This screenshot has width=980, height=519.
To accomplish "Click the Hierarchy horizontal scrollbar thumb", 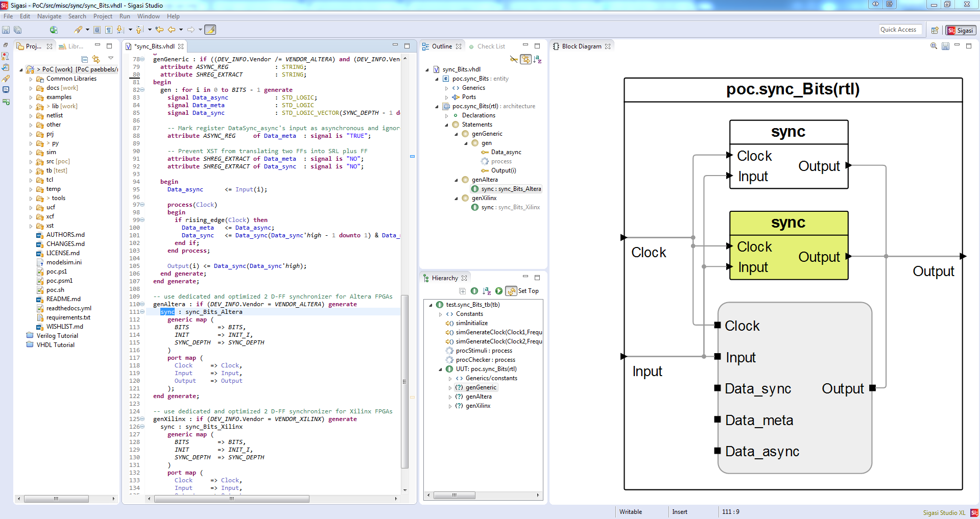I will [455, 495].
